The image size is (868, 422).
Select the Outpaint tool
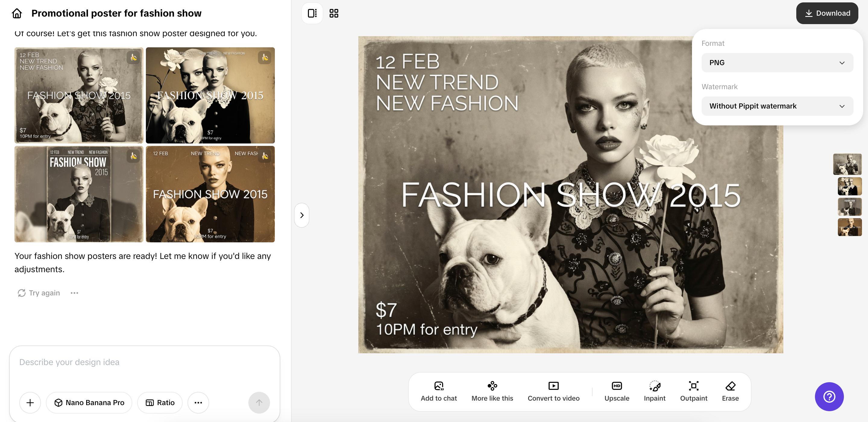(x=694, y=391)
